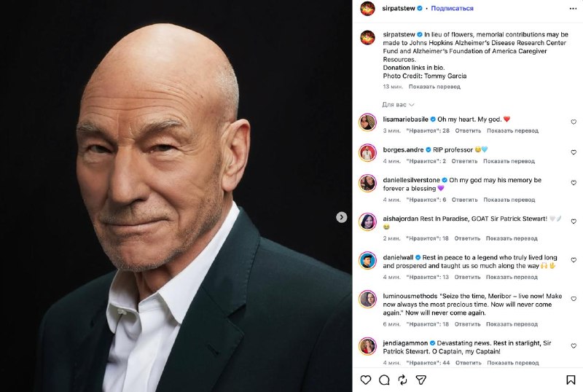Show translation of the post caption

click(x=434, y=87)
